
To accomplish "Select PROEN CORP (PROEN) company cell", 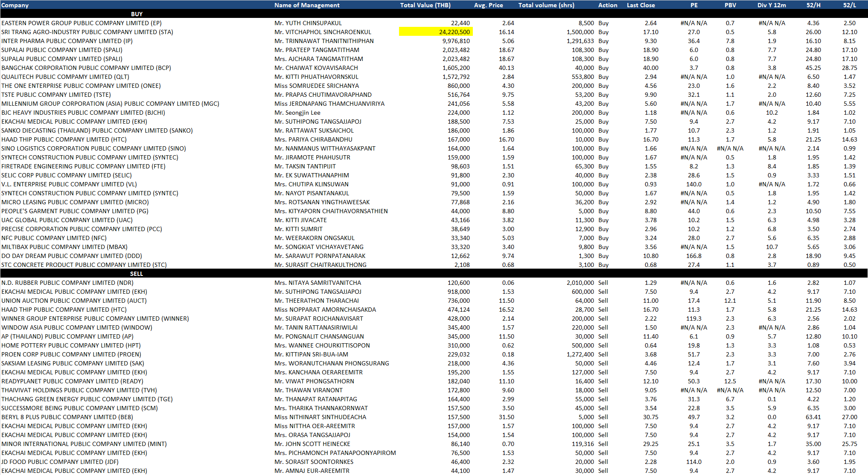I will pyautogui.click(x=71, y=354).
